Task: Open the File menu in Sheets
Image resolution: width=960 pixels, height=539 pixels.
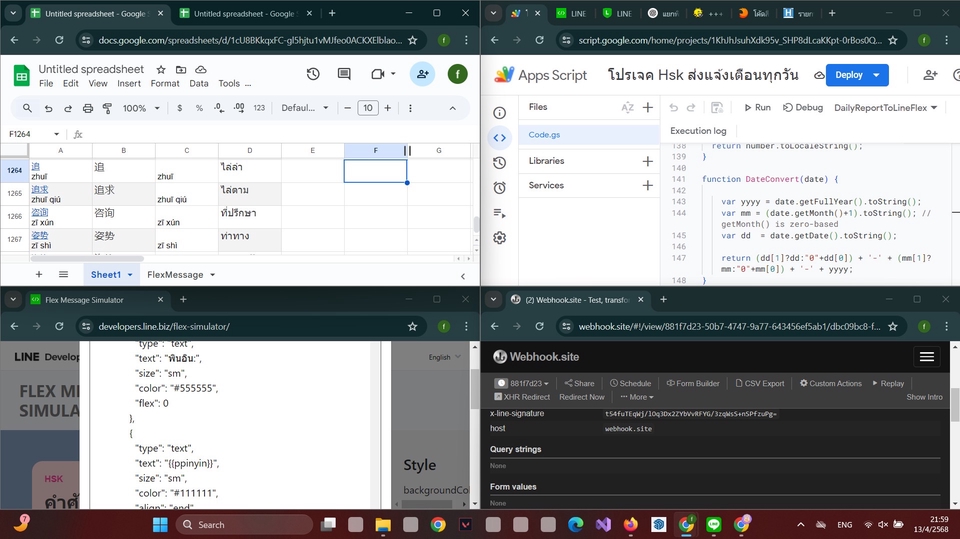Action: click(x=46, y=83)
